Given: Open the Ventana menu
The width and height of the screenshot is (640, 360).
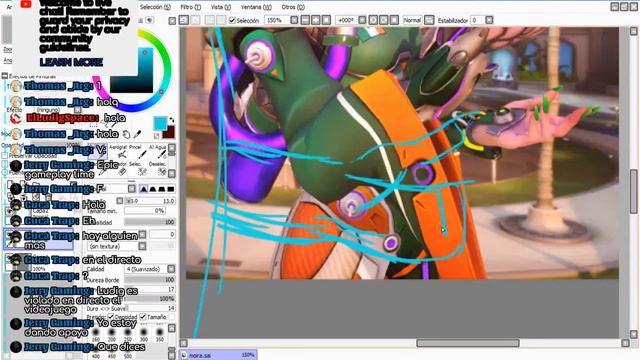Looking at the screenshot, I should (x=256, y=7).
